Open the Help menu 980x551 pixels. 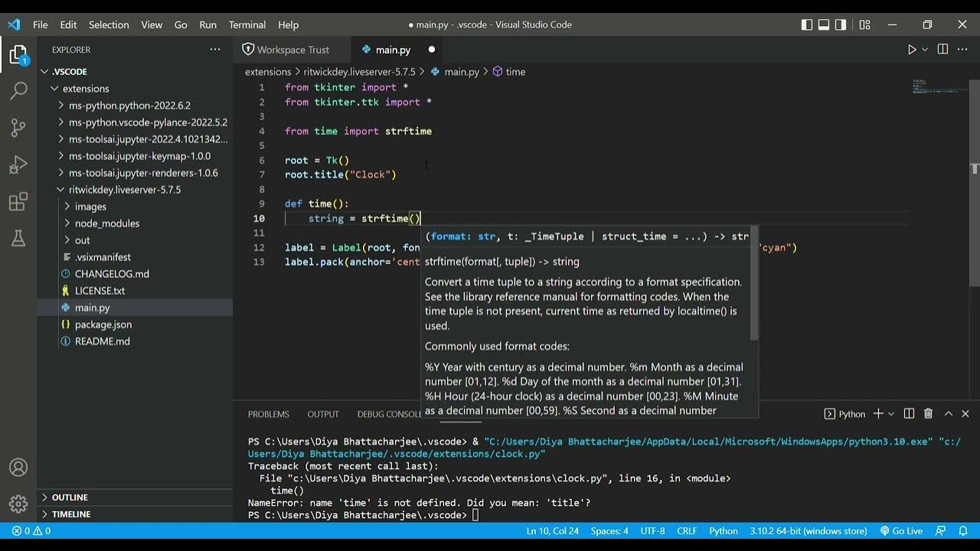288,24
